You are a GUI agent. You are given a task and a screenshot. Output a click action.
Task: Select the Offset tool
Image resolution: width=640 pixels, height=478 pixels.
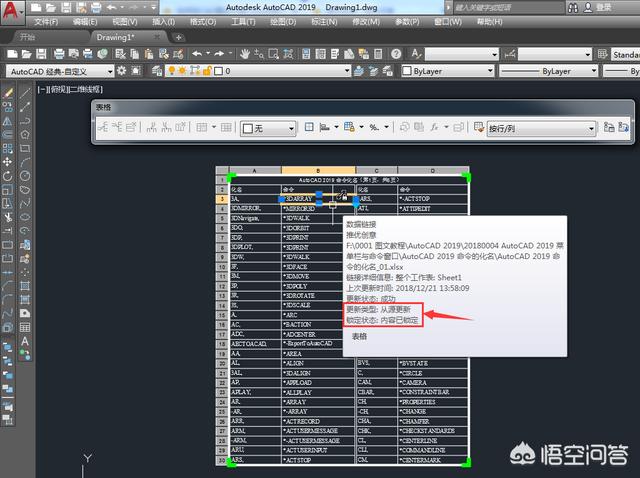pos(7,134)
